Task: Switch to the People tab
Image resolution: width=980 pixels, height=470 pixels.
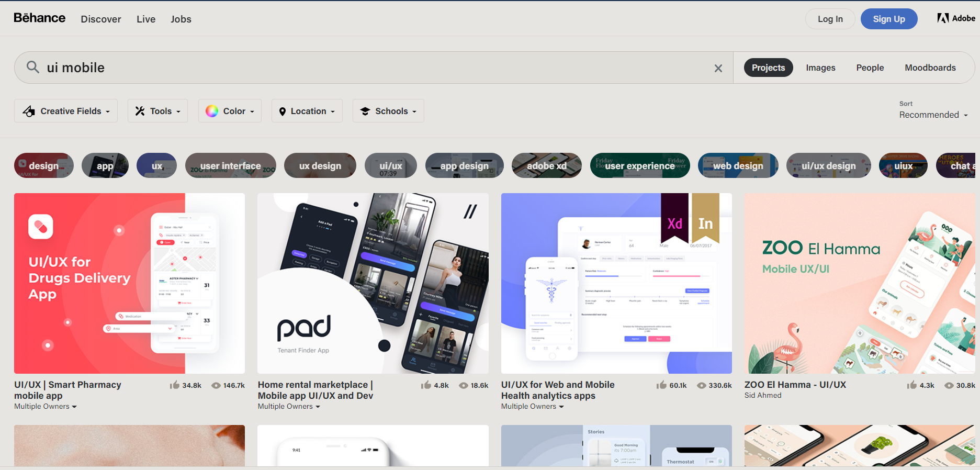Action: [x=870, y=68]
